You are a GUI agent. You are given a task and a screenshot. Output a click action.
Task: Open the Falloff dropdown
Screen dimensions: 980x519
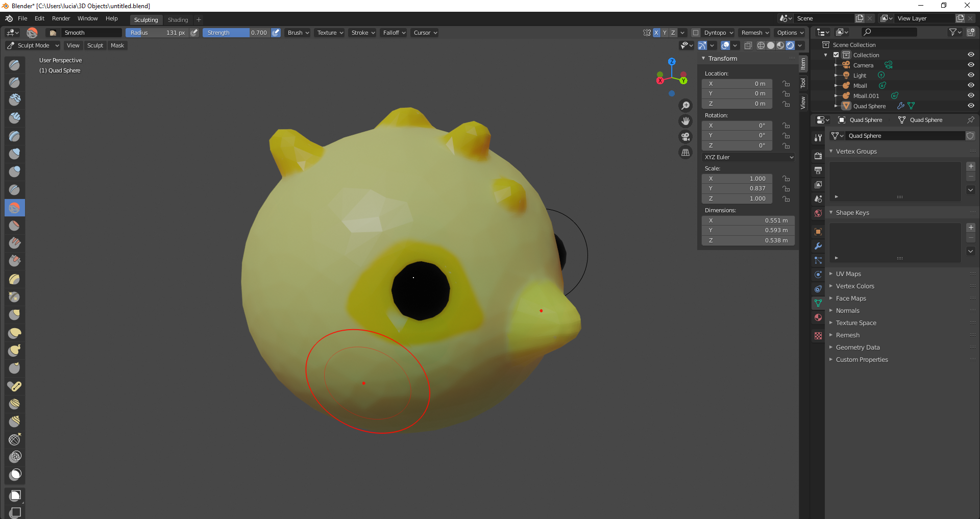pyautogui.click(x=394, y=33)
